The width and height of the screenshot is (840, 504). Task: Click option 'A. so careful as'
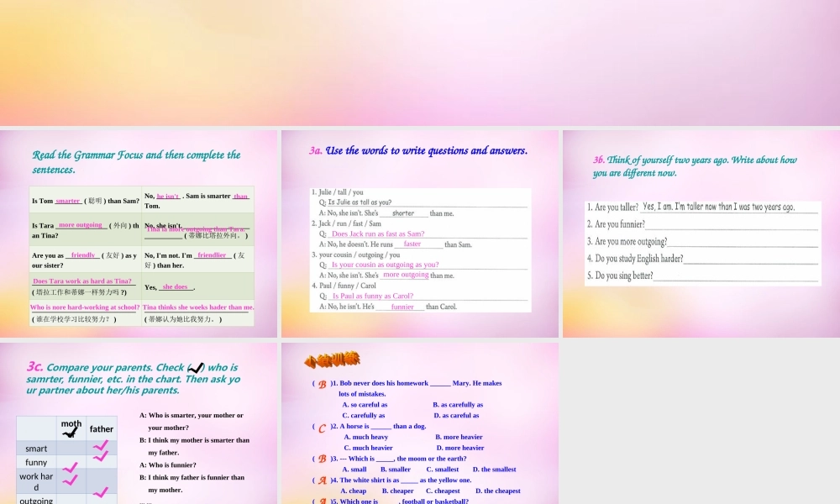tap(365, 405)
